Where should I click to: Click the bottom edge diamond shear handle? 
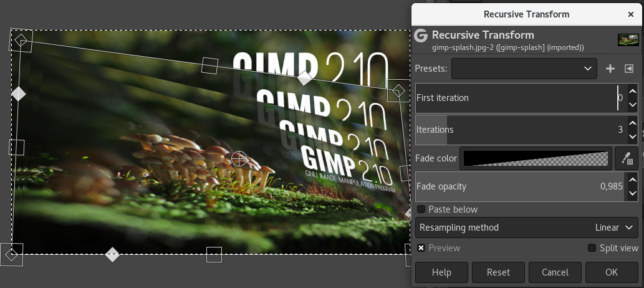(112, 254)
